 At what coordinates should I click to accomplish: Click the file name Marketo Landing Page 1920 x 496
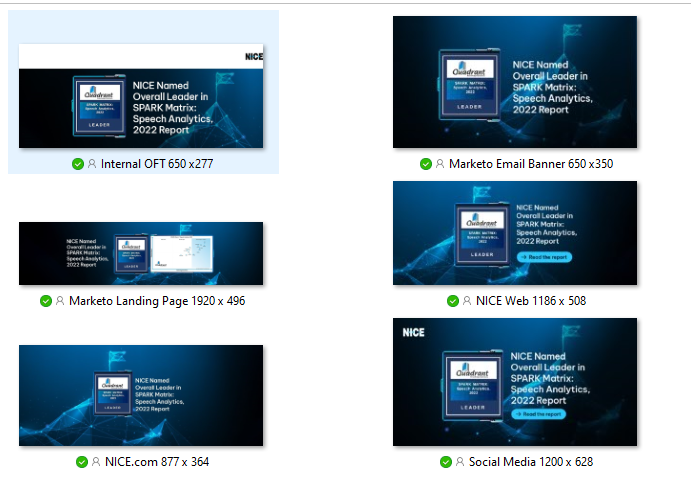pos(157,301)
